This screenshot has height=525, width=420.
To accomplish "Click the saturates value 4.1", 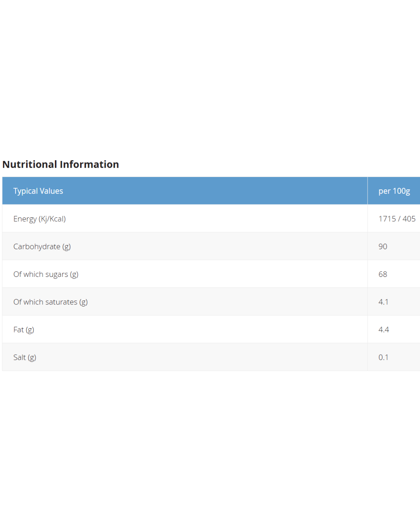I will (x=383, y=302).
